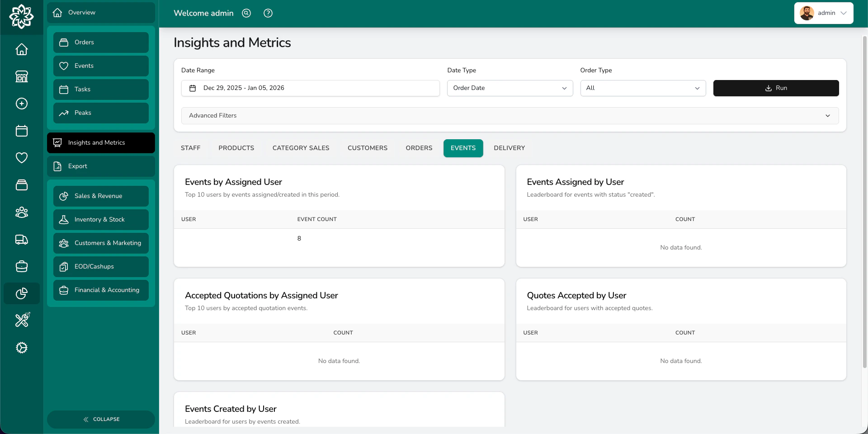Select the customers group icon in sidebar
Screen dimensions: 868x434
point(21,212)
